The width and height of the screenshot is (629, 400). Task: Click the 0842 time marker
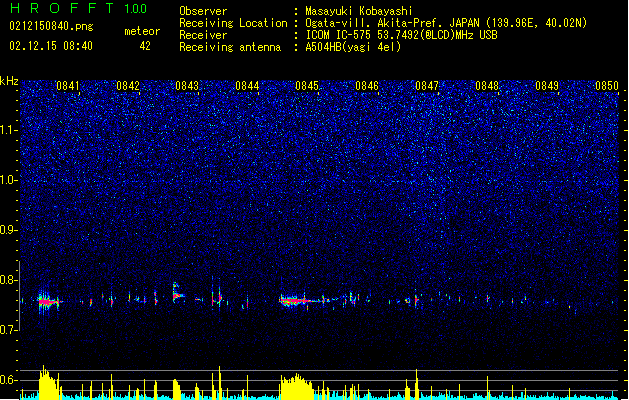pyautogui.click(x=128, y=86)
